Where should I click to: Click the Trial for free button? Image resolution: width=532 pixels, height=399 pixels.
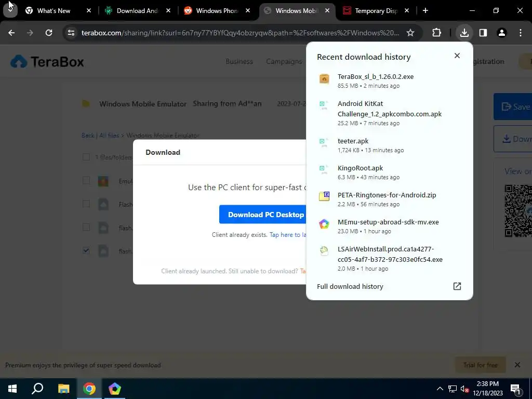click(x=480, y=365)
